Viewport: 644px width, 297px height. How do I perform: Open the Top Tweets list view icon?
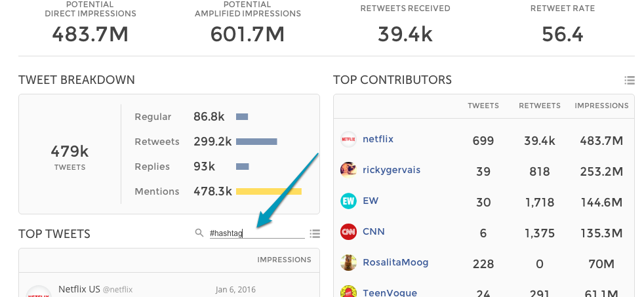coord(315,234)
